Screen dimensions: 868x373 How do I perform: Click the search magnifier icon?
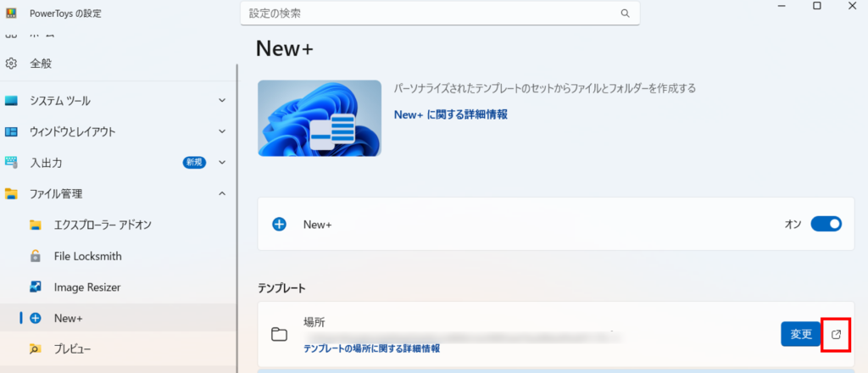pyautogui.click(x=625, y=14)
